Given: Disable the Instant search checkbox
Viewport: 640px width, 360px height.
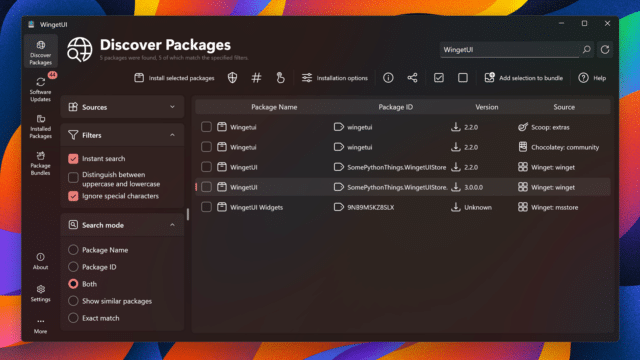Looking at the screenshot, I should click(x=73, y=159).
